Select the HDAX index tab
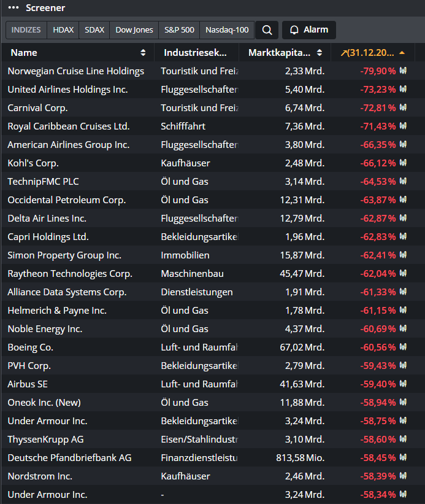 [63, 30]
